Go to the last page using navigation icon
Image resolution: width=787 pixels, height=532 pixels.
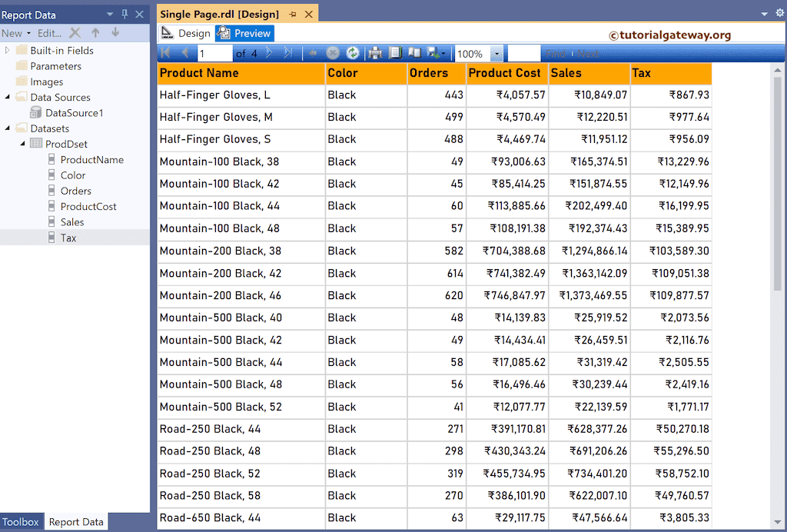click(287, 53)
